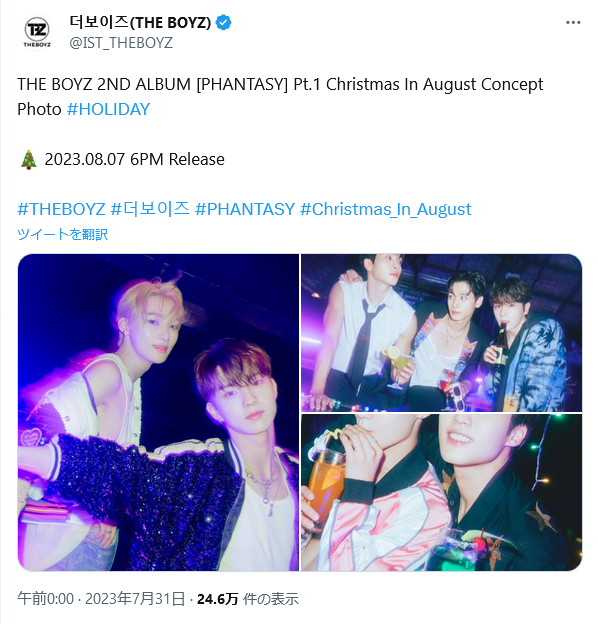Click the tweet timestamp 午前0:00 · 2023年7月31日

pyautogui.click(x=101, y=599)
